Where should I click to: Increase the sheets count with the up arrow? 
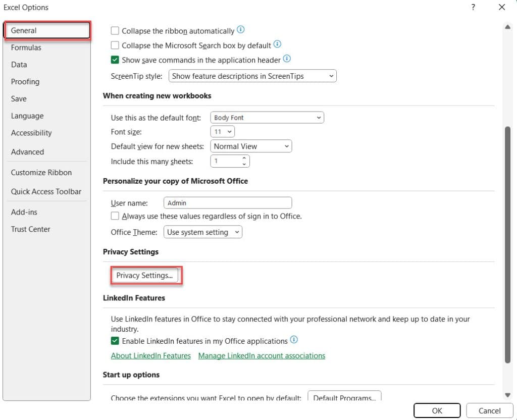(244, 158)
